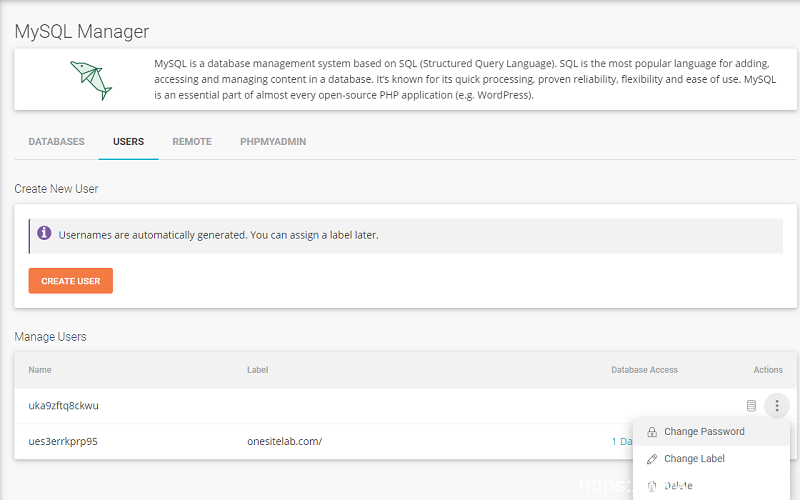Click database icon for user uka9zftq8ckwu
Image resolution: width=800 pixels, height=500 pixels.
[x=751, y=406]
